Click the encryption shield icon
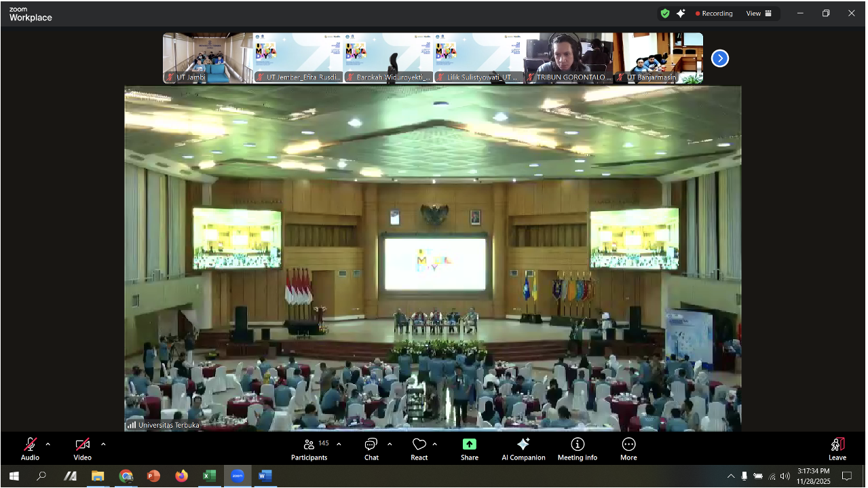 pos(665,14)
